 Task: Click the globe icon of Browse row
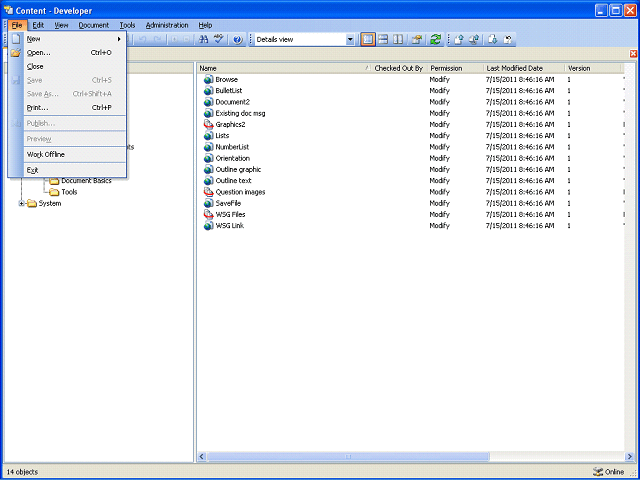pyautogui.click(x=209, y=79)
